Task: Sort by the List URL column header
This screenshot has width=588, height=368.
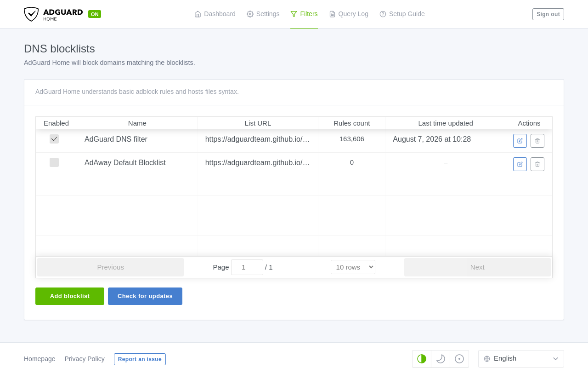Action: (258, 123)
